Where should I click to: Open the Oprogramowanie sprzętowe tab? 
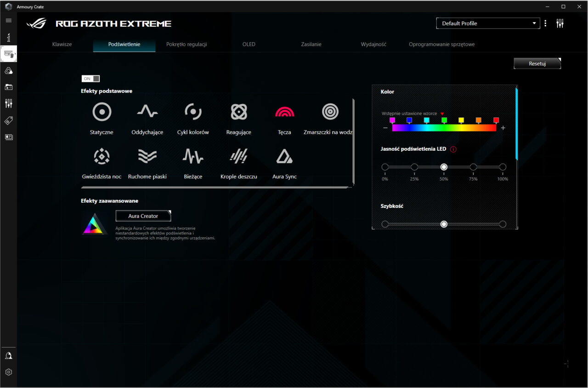(442, 45)
